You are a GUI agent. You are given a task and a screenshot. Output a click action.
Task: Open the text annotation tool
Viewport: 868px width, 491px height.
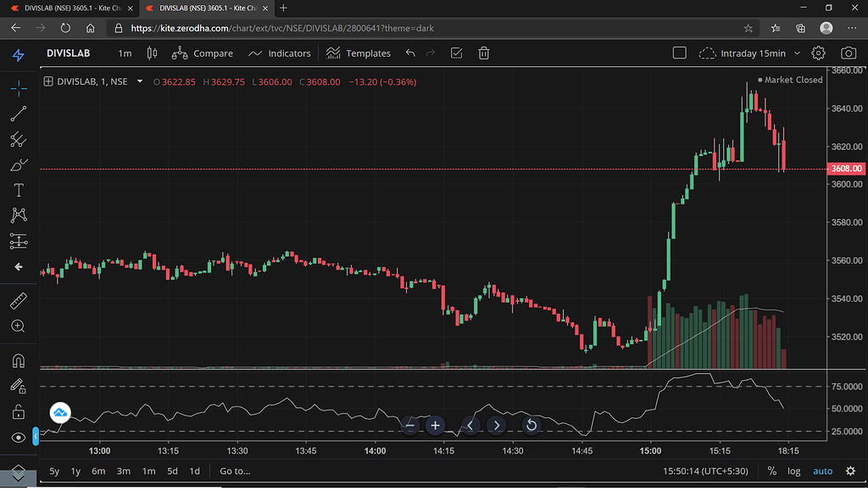18,190
